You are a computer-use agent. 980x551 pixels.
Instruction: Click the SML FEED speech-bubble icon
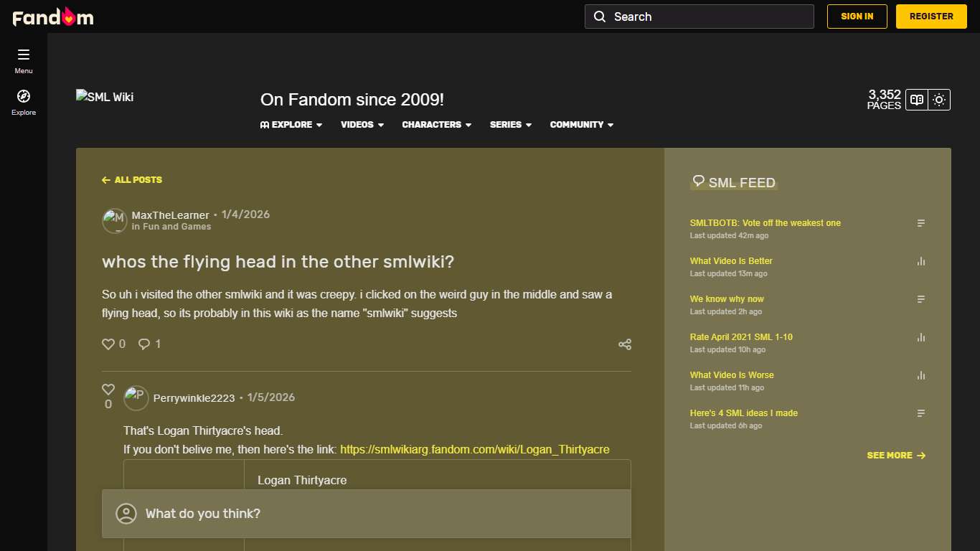coord(697,182)
